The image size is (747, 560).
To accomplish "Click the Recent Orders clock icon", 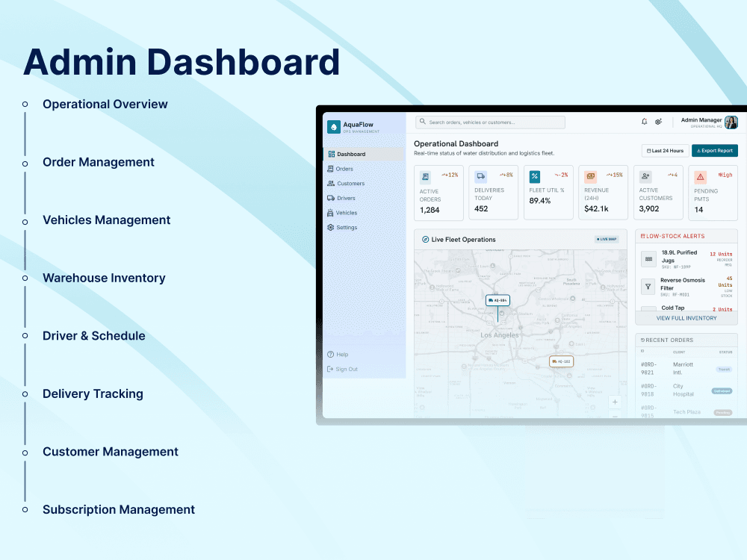I will 642,340.
